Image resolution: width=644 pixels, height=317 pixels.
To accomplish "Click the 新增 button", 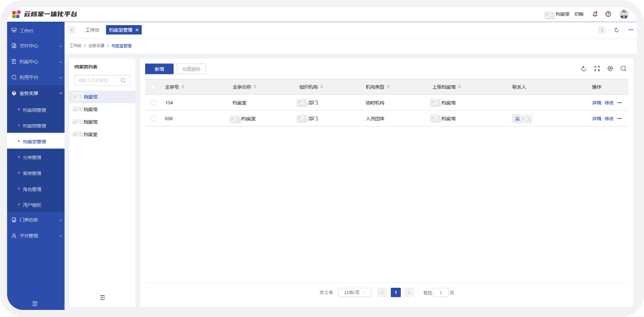I will click(159, 69).
